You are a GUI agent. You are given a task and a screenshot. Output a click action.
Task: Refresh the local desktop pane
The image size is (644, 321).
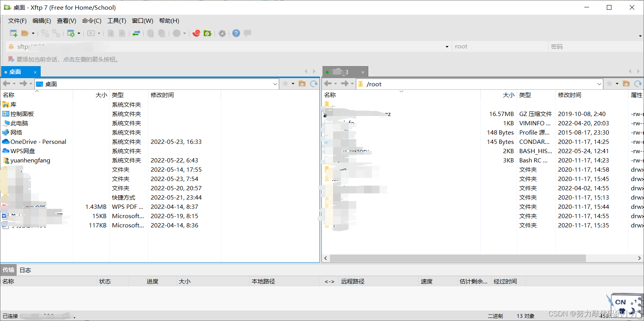point(314,84)
